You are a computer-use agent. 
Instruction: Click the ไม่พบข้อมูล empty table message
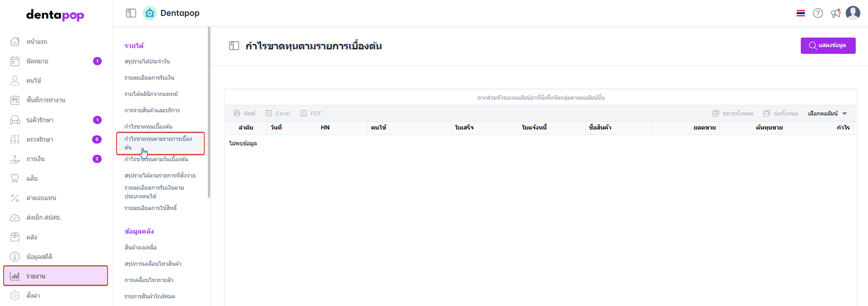(x=243, y=143)
